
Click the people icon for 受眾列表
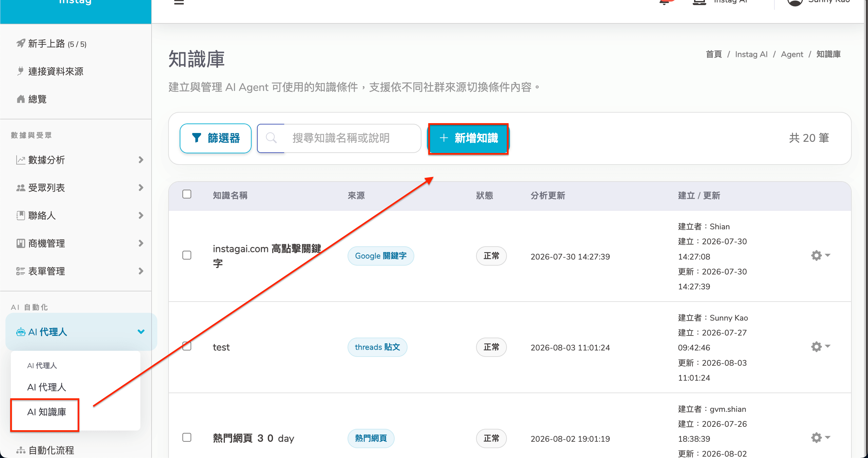[x=21, y=188]
